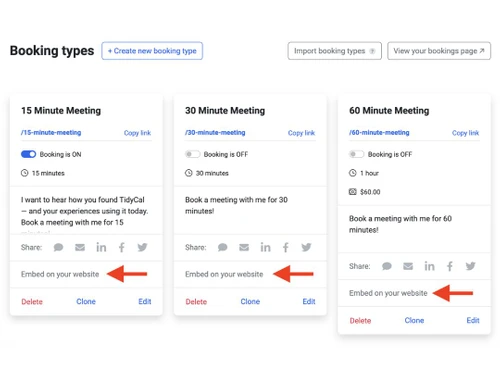The image size is (500, 375).
Task: Click the help icon in Import booking types
Action: (x=372, y=51)
